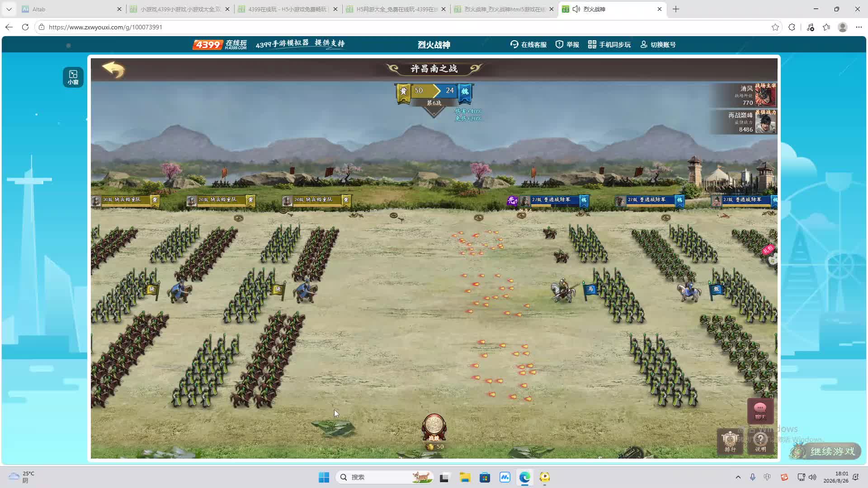The height and width of the screenshot is (488, 868).
Task: View 清风 battlefield leader avatar
Action: click(x=765, y=95)
